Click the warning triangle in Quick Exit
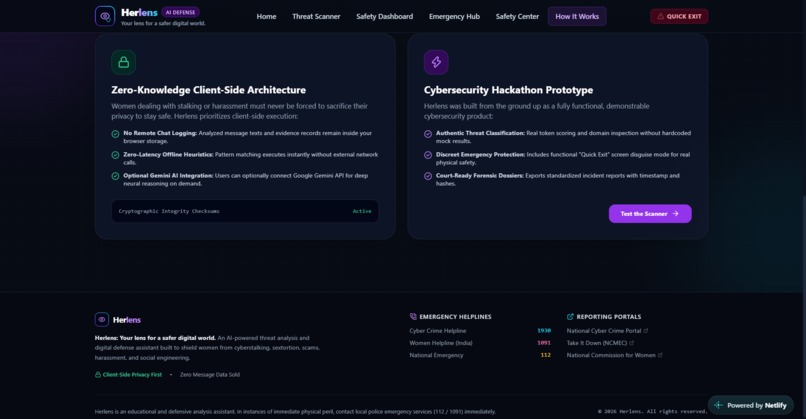806x419 pixels. pos(661,16)
